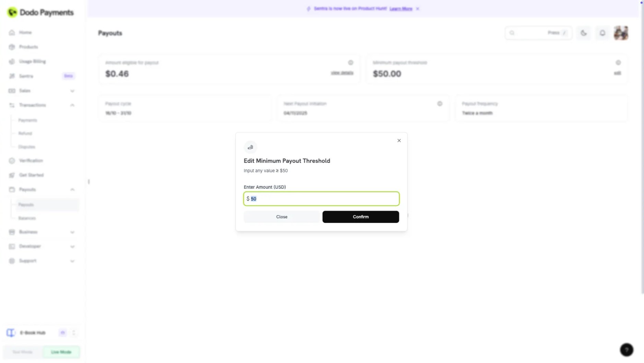644x363 pixels.
Task: Open the notifications bell
Action: click(x=602, y=33)
